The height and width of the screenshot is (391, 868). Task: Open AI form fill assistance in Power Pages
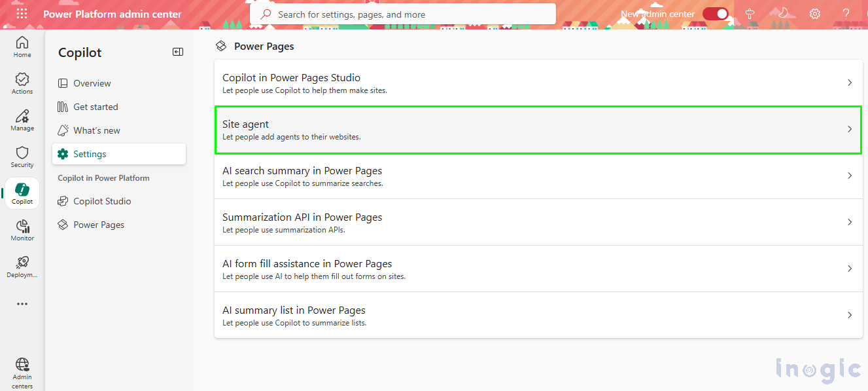point(538,269)
